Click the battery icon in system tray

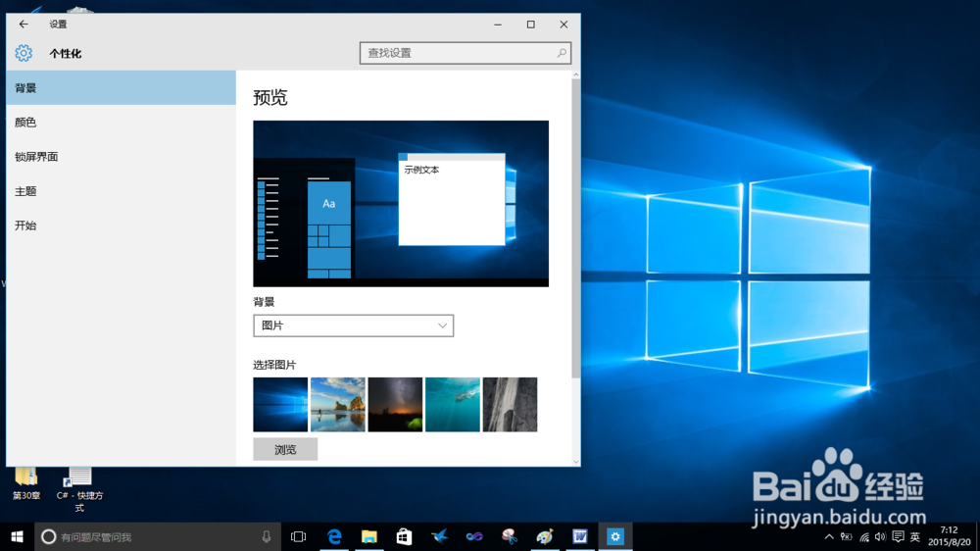(x=847, y=536)
